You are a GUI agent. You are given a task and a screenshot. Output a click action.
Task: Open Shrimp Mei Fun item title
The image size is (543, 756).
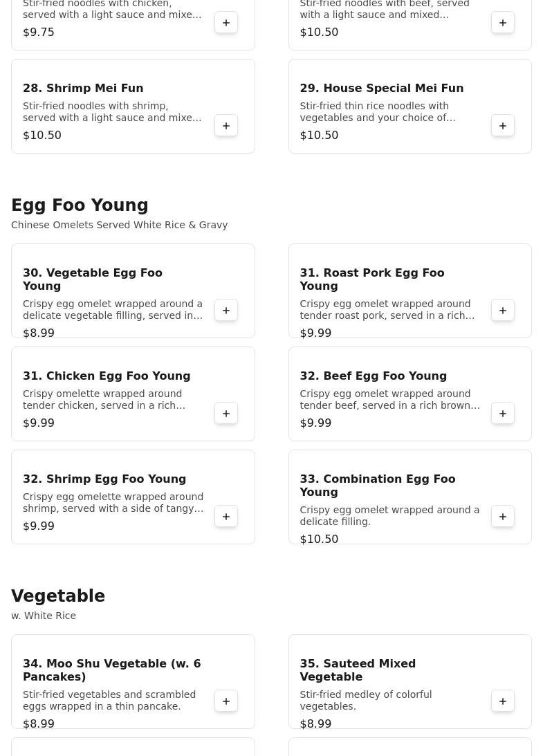(83, 89)
